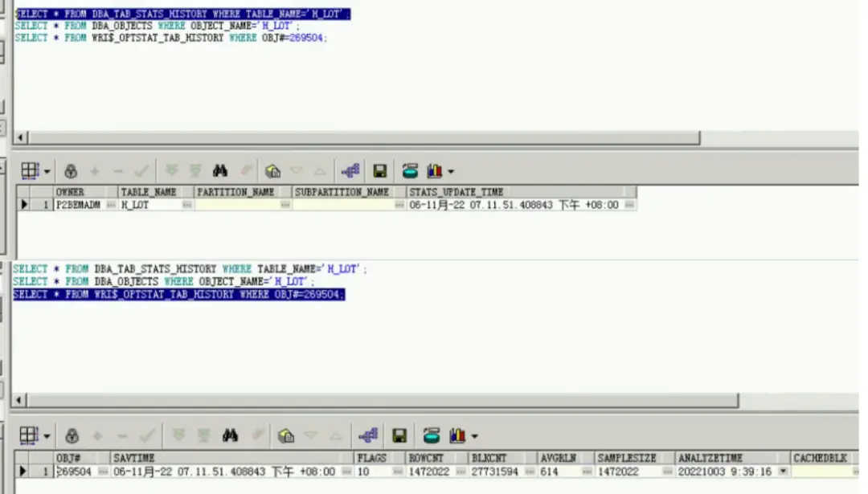Click upper editor horizontal scrollbar left arrow
This screenshot has width=868, height=494.
pos(20,137)
